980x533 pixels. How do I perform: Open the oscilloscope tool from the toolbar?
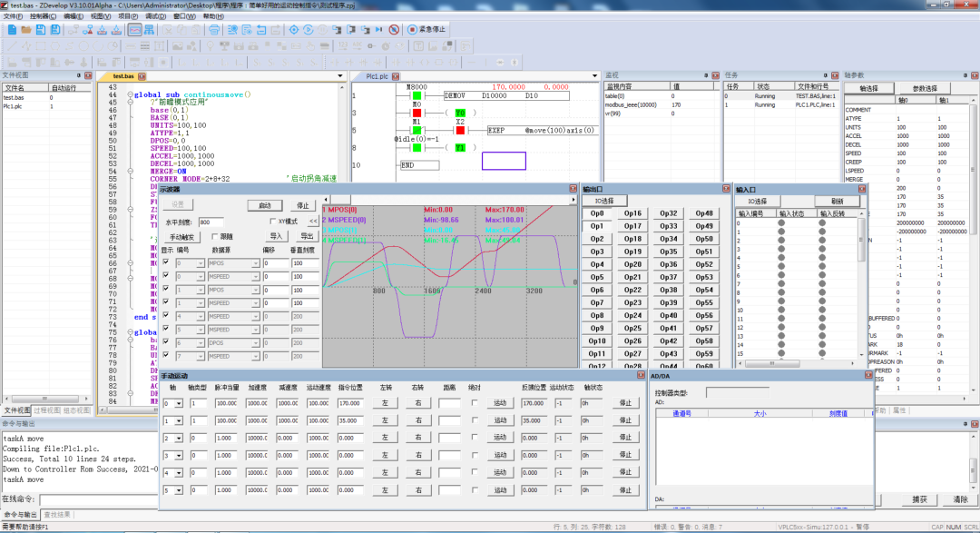click(134, 30)
